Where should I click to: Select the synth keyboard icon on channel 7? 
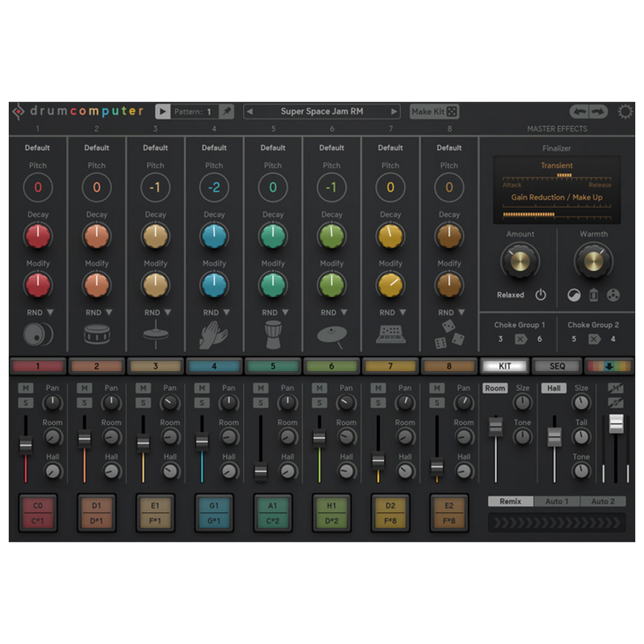[x=390, y=334]
